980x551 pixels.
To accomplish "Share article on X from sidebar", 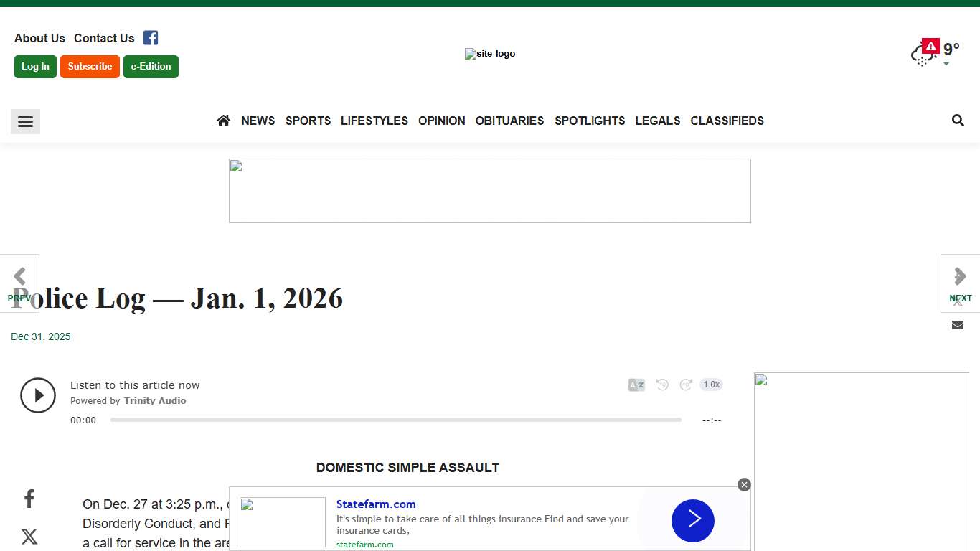I will click(29, 537).
